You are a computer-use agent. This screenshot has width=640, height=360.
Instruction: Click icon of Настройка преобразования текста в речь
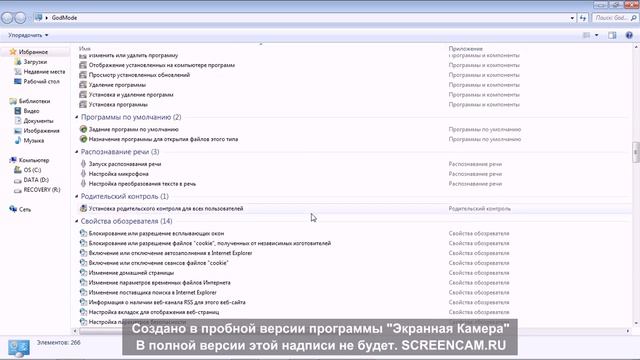coord(83,183)
